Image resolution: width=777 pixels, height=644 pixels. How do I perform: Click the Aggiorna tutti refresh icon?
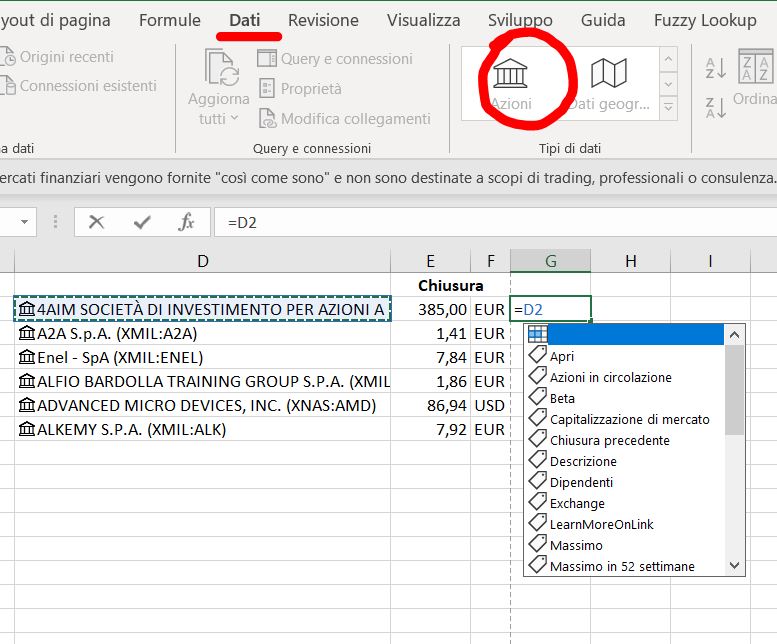click(x=222, y=67)
